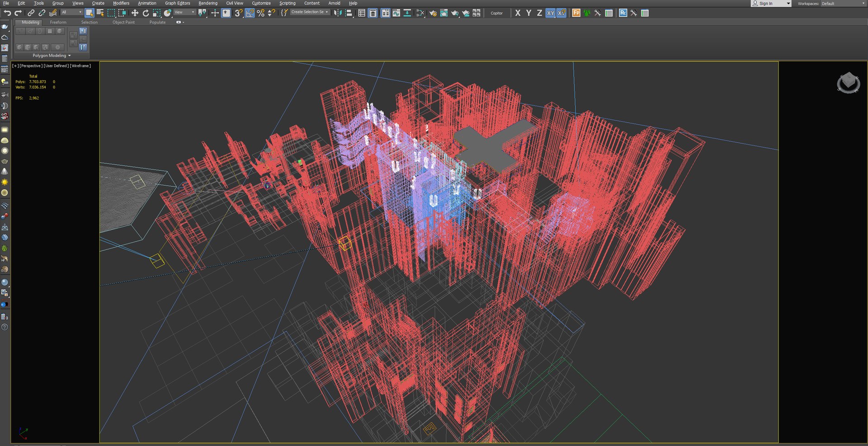The image size is (868, 446).
Task: Click the Copitor toolbar button
Action: [496, 13]
